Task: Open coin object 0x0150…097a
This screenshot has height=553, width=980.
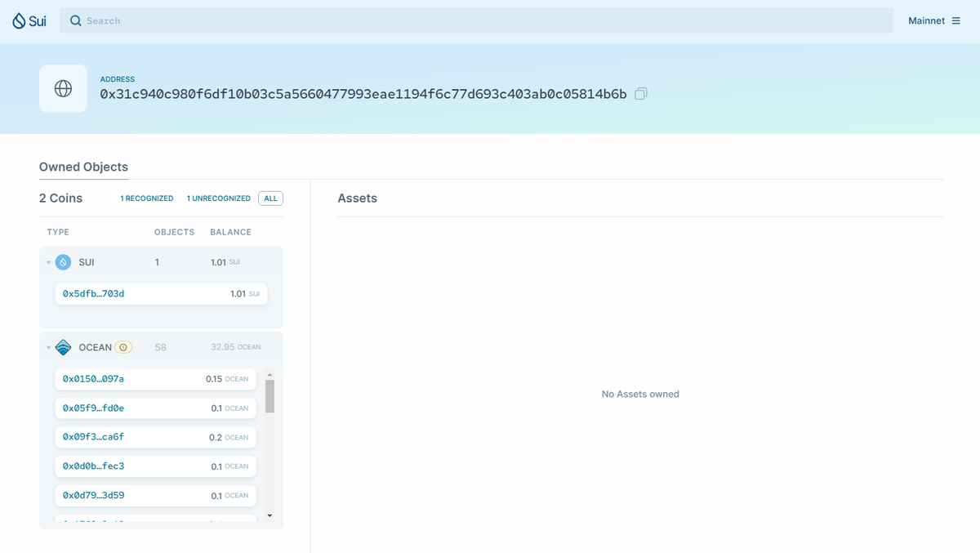Action: (155, 379)
